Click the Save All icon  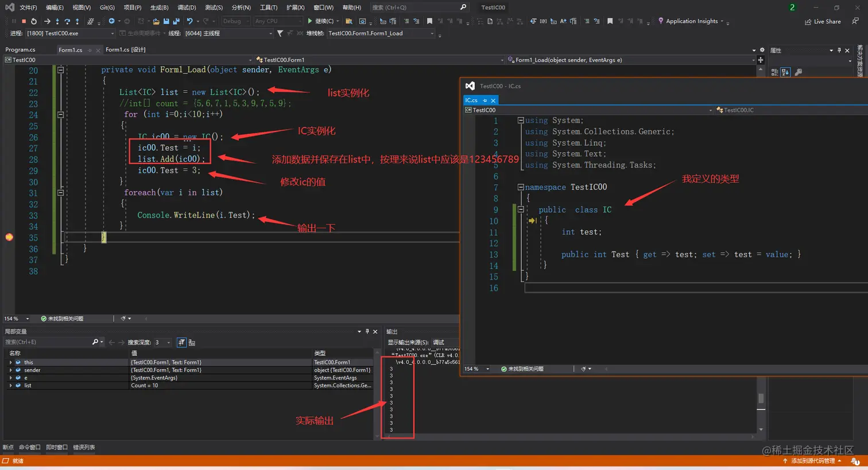pos(176,21)
